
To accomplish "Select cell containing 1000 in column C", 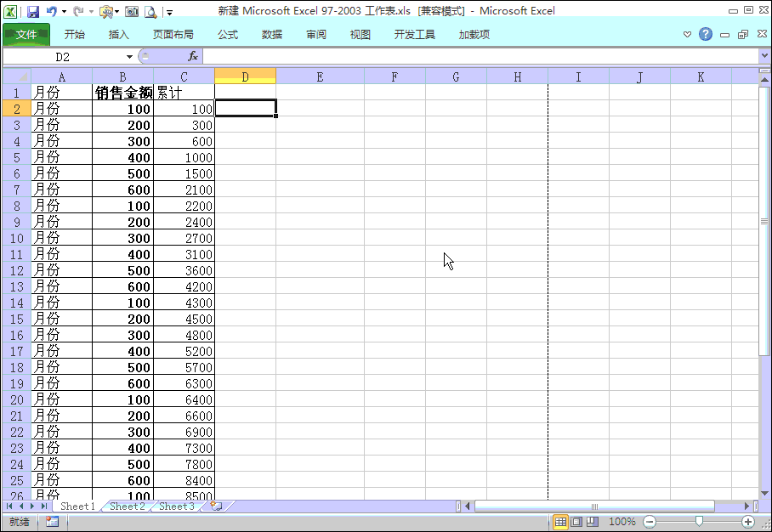I will [184, 157].
